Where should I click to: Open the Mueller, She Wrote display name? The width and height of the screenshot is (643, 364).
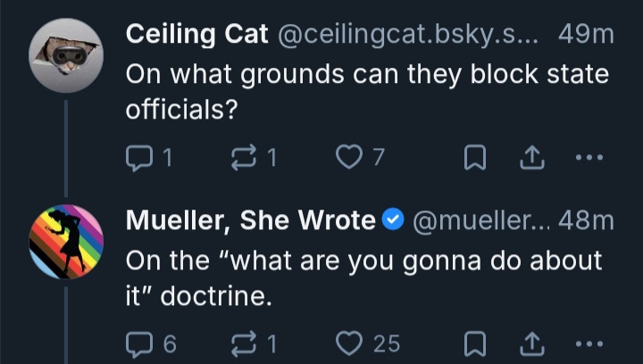point(250,219)
